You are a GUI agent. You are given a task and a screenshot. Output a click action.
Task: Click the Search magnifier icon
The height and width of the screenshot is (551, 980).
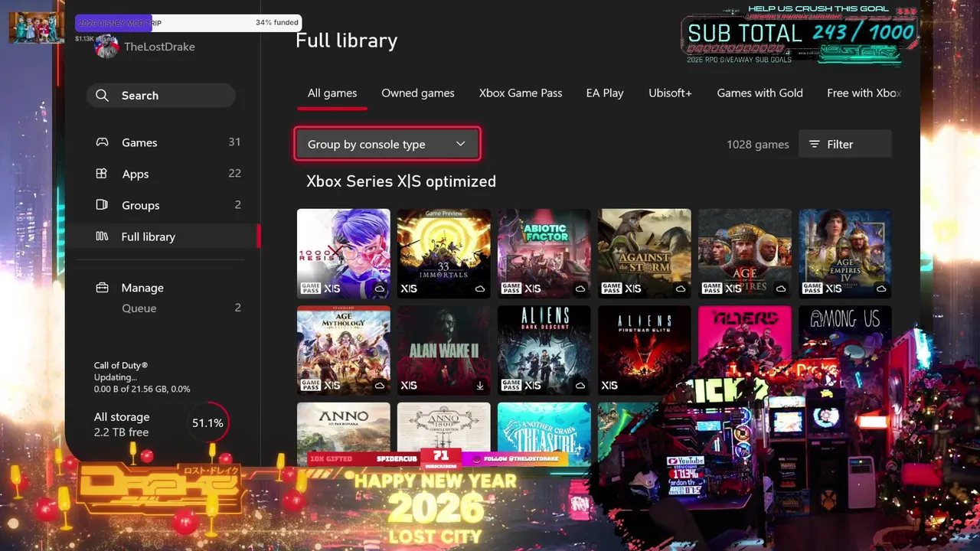[103, 96]
